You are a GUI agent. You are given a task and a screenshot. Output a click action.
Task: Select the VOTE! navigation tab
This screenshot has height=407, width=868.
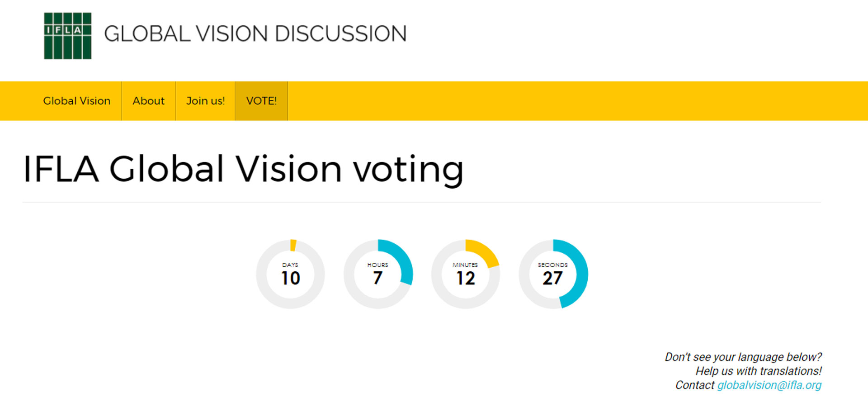261,101
